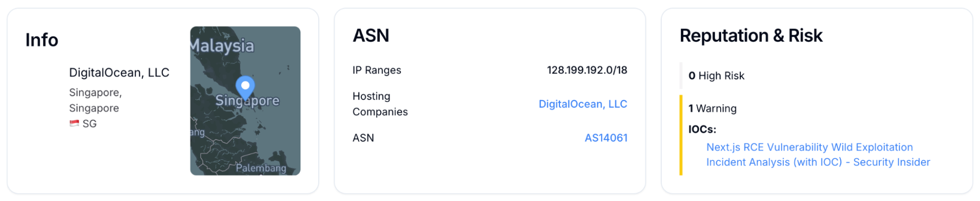Click the Singapore flag icon

pos(74,124)
